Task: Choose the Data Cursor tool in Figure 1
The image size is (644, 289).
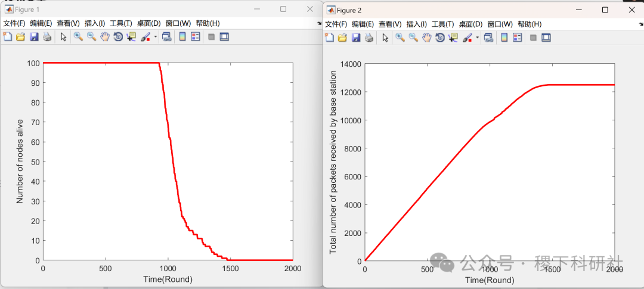Action: (131, 37)
